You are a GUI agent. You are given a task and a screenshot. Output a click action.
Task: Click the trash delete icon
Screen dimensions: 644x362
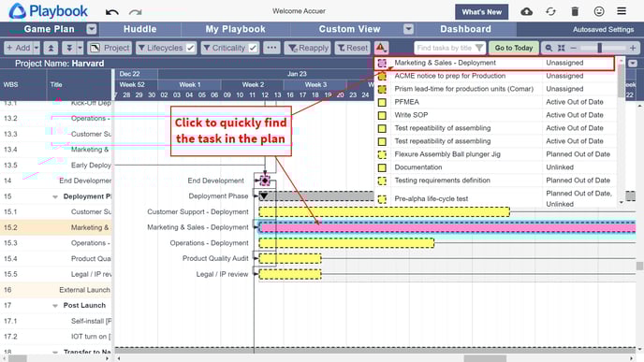(x=575, y=11)
